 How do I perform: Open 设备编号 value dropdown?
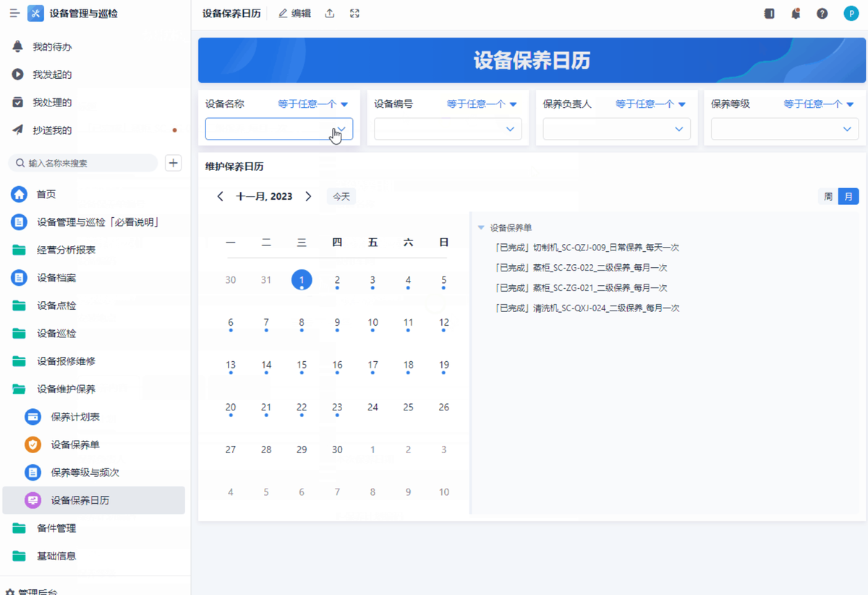click(x=448, y=129)
